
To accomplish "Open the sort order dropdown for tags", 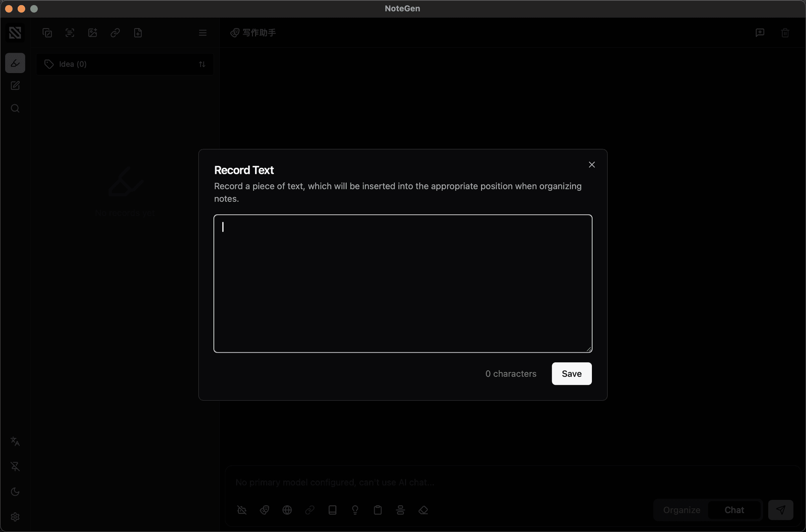I will (x=202, y=64).
